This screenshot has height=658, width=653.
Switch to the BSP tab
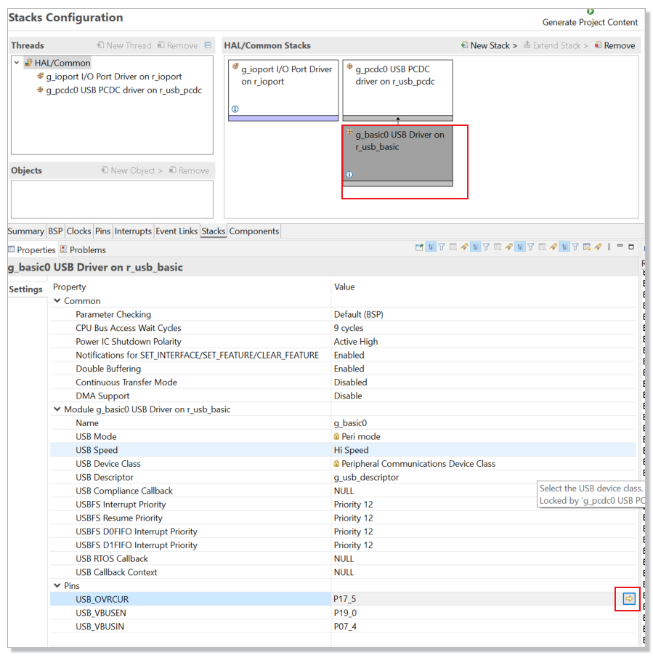[55, 231]
